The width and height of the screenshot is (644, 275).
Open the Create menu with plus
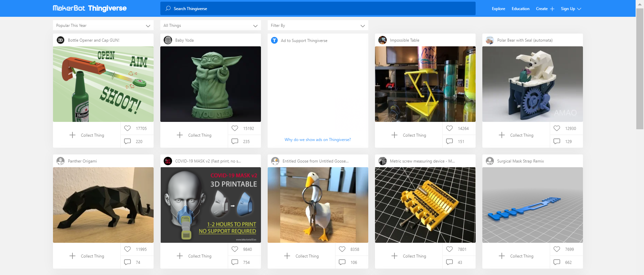(545, 9)
